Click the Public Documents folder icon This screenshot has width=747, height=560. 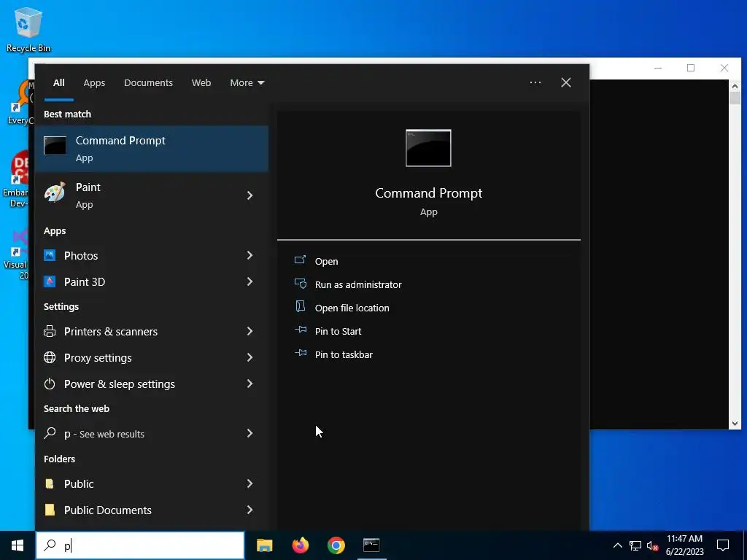click(x=49, y=510)
